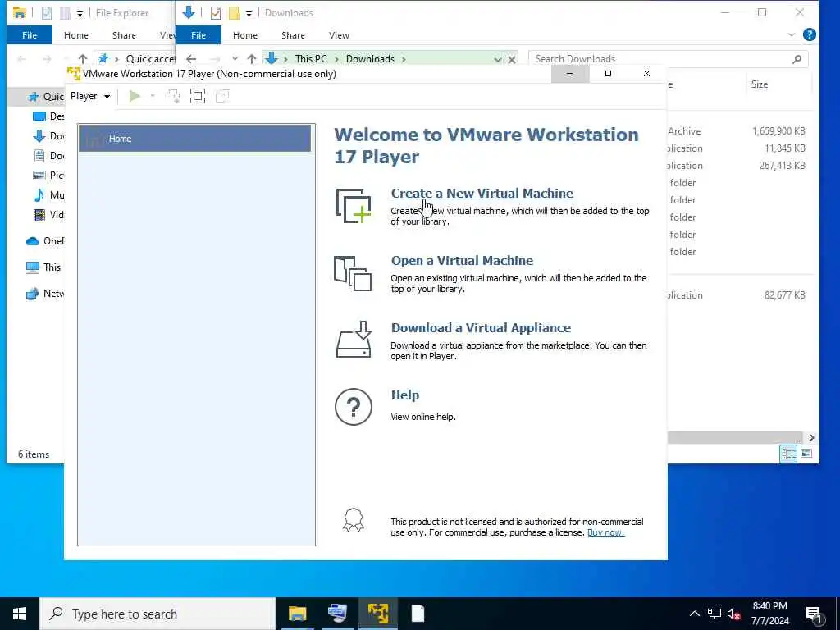Screen dimensions: 840x630
Task: Click the Windows Start button
Action: 20,614
